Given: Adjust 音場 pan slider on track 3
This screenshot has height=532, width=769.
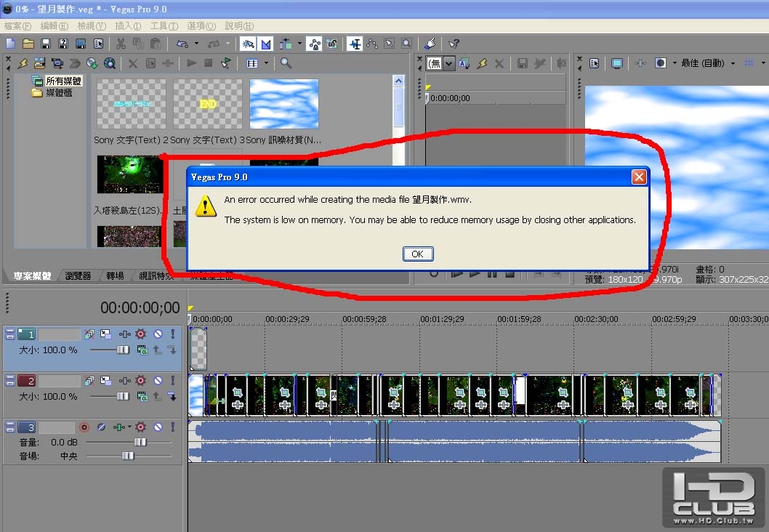Looking at the screenshot, I should pyautogui.click(x=129, y=456).
